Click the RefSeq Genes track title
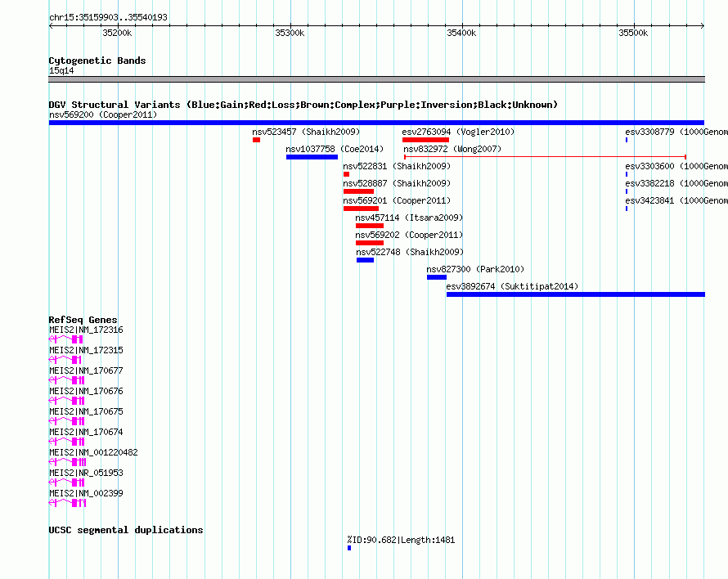The width and height of the screenshot is (728, 579). 83,320
